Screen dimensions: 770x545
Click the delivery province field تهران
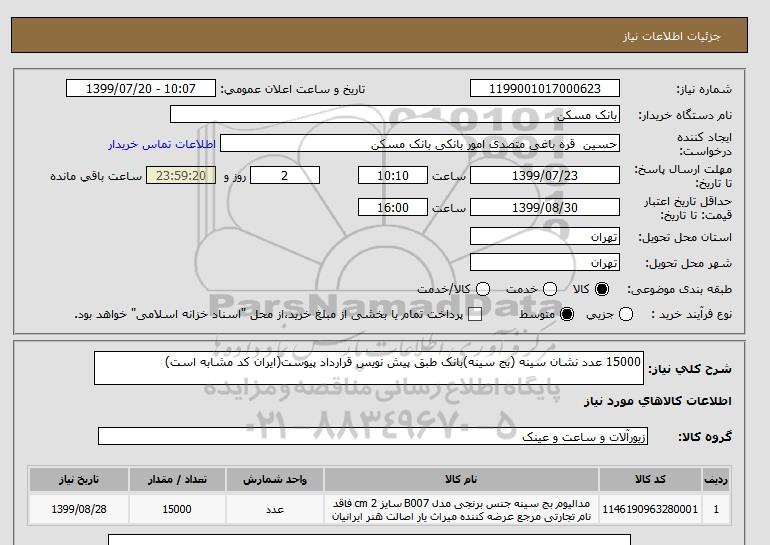(x=545, y=236)
